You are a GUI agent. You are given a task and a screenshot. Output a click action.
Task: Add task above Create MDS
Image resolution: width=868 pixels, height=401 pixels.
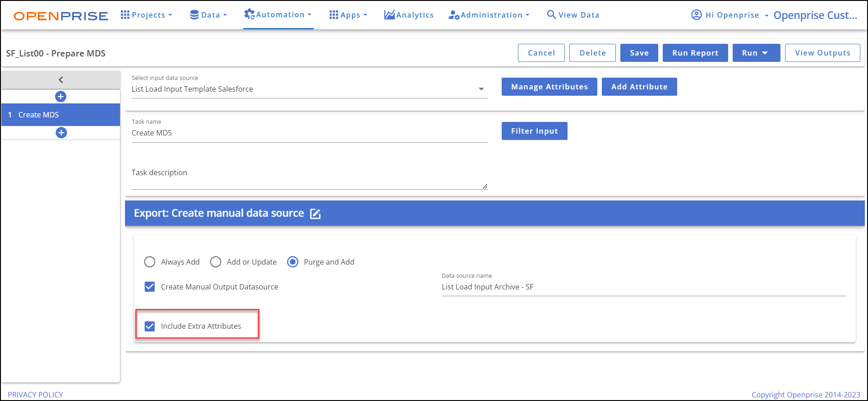60,97
